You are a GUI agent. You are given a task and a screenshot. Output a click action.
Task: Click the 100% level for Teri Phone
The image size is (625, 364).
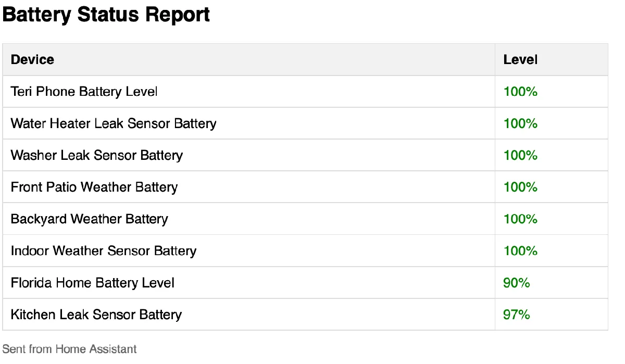520,92
